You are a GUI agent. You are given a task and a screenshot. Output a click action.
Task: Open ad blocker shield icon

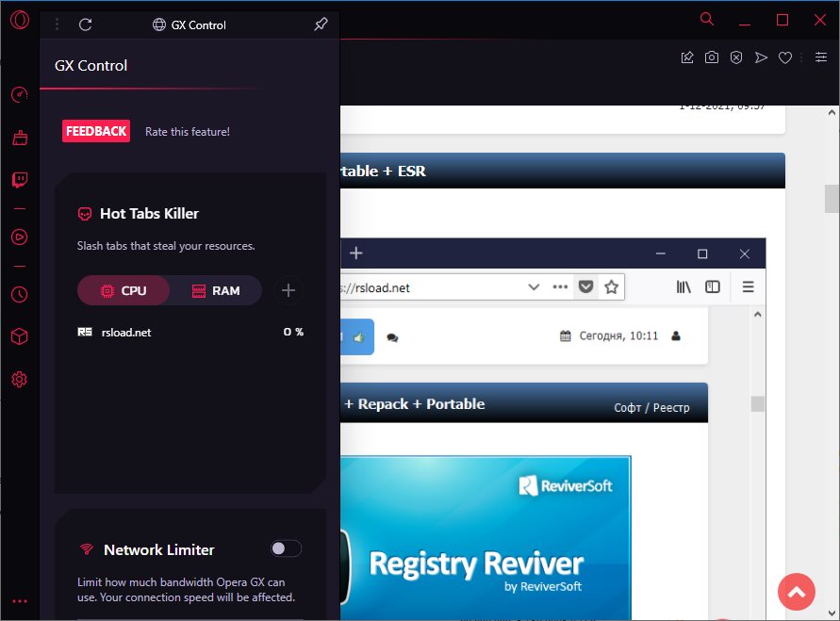click(736, 57)
